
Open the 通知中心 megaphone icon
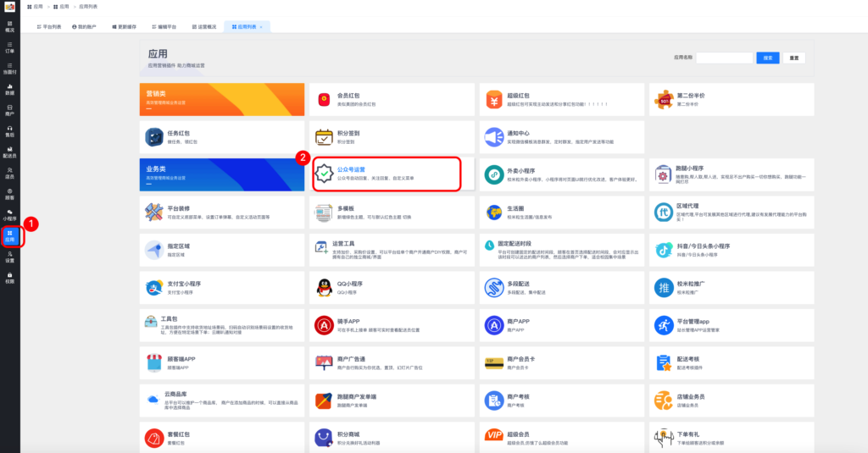click(x=493, y=137)
